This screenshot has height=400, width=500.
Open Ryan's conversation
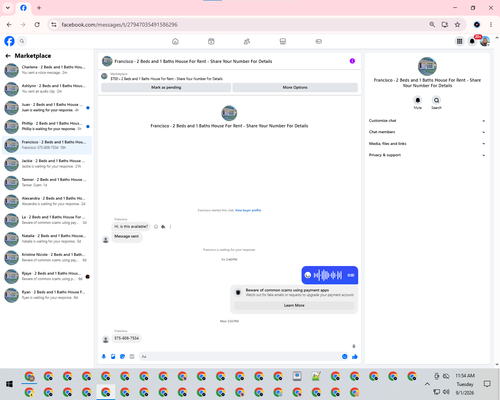[47, 295]
